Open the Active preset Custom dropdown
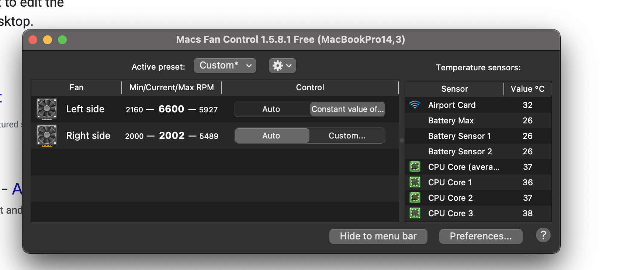The image size is (644, 270). [x=225, y=66]
